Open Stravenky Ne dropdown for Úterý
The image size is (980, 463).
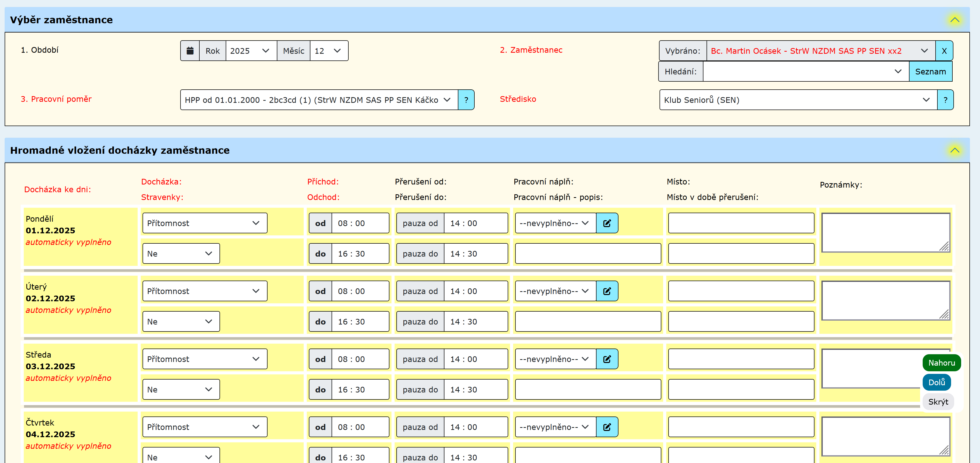tap(181, 321)
